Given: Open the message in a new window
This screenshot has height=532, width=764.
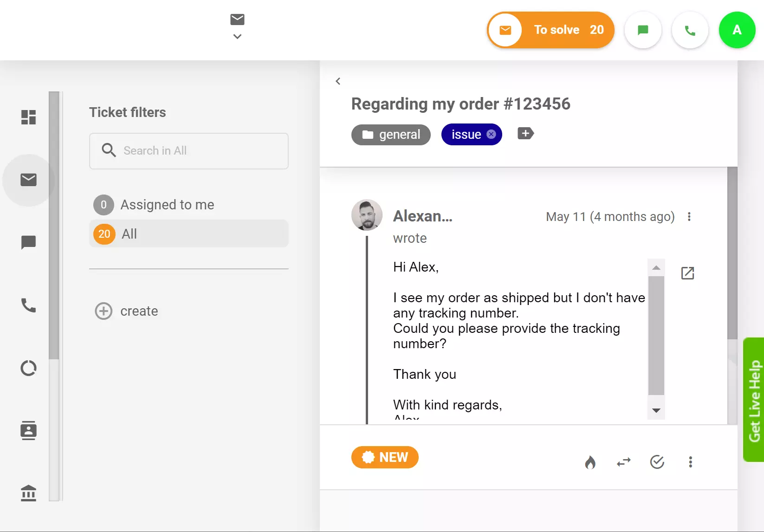Looking at the screenshot, I should [687, 273].
